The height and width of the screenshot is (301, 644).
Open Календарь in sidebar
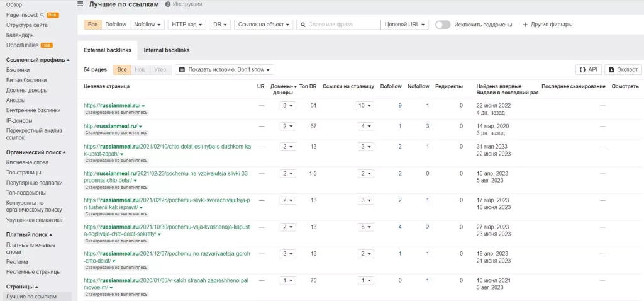pyautogui.click(x=19, y=35)
